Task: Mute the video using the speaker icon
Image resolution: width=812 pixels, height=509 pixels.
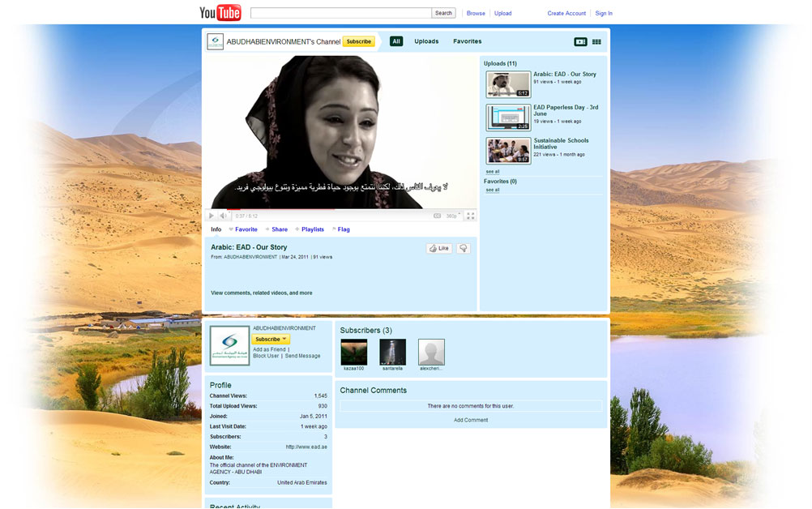Action: pyautogui.click(x=223, y=216)
